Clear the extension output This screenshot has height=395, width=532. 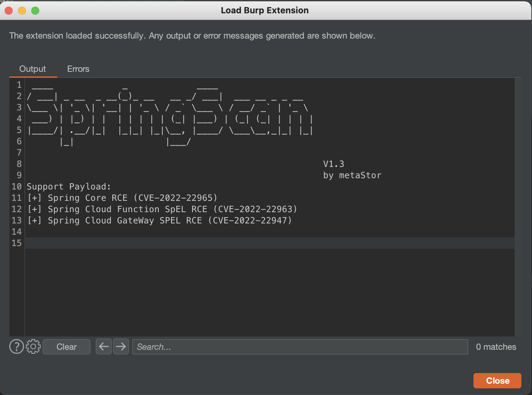[x=66, y=347]
